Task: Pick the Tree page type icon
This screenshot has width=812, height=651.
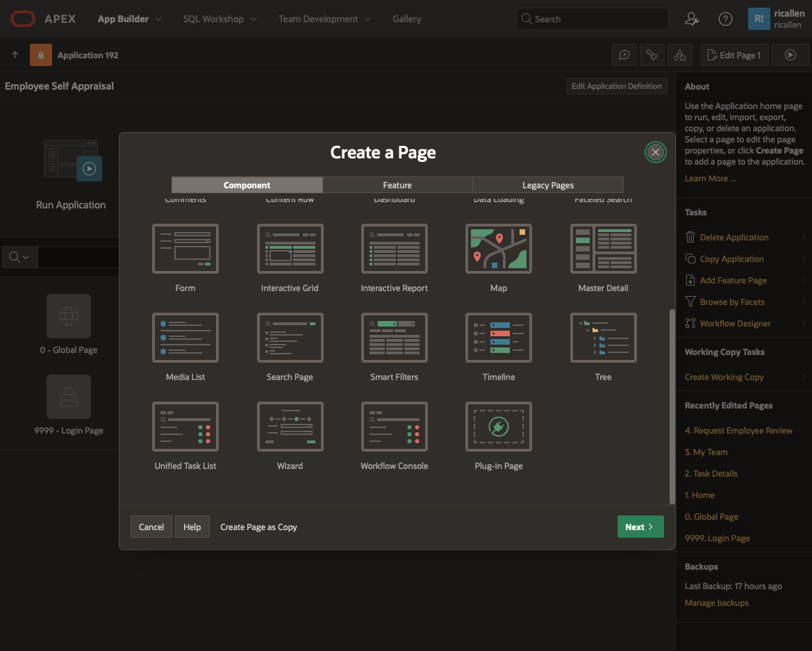Action: click(x=604, y=338)
